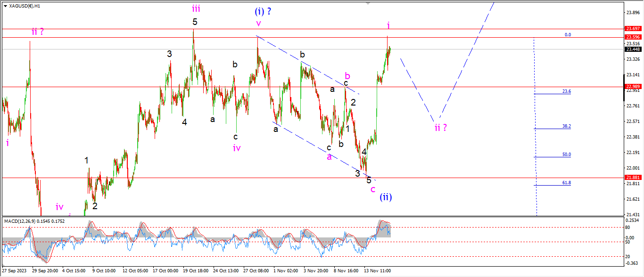
Task: Select the blue (ii) wave label
Action: [x=386, y=197]
